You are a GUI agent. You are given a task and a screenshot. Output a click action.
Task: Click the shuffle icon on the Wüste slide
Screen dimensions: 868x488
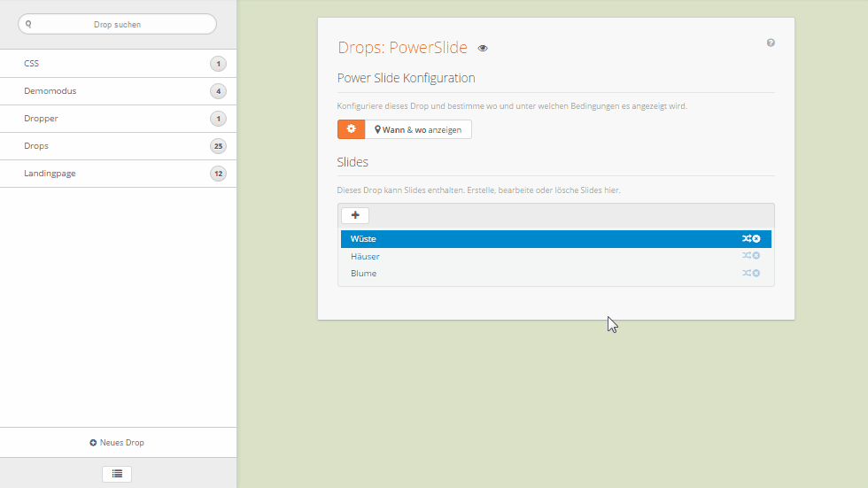click(x=747, y=239)
